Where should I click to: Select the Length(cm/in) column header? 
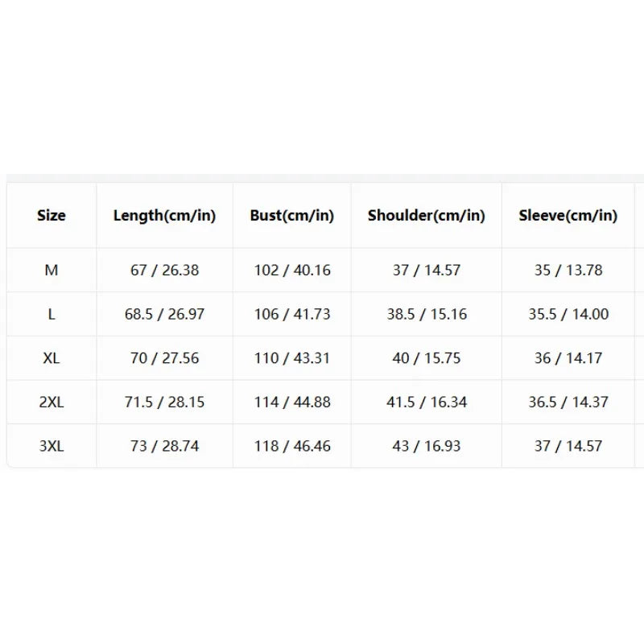(165, 215)
